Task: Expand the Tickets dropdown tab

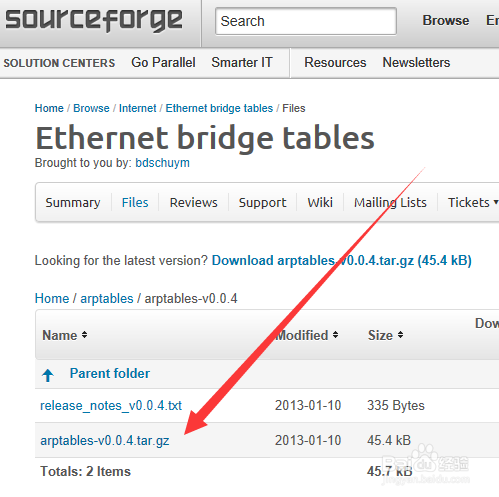Action: [473, 202]
